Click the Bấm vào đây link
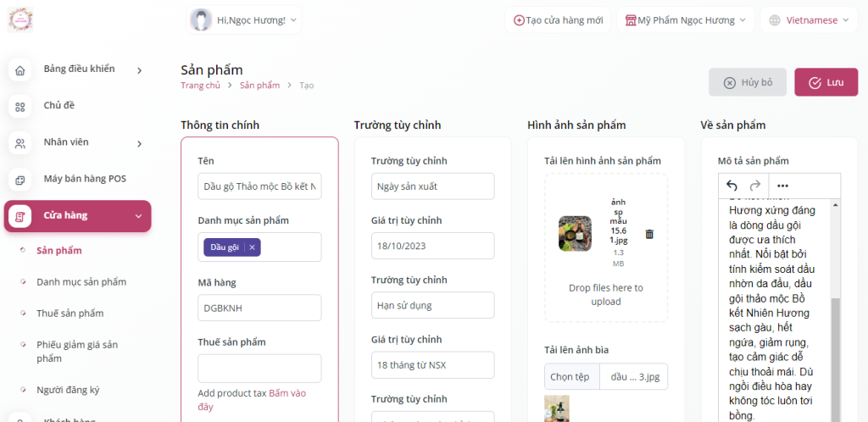868x422 pixels. pos(253,400)
